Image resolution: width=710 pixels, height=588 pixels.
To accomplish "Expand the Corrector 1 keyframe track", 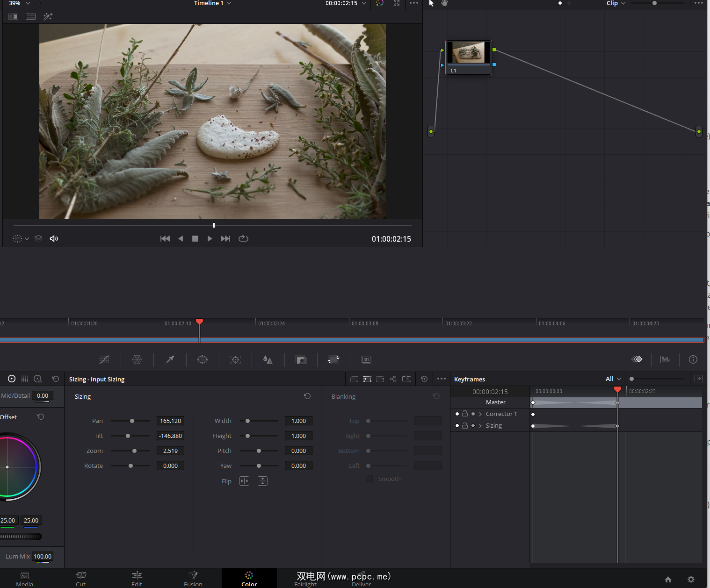I will tap(480, 414).
